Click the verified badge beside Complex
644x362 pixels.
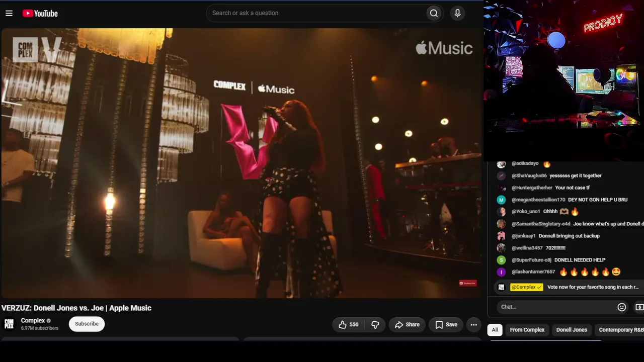click(49, 321)
